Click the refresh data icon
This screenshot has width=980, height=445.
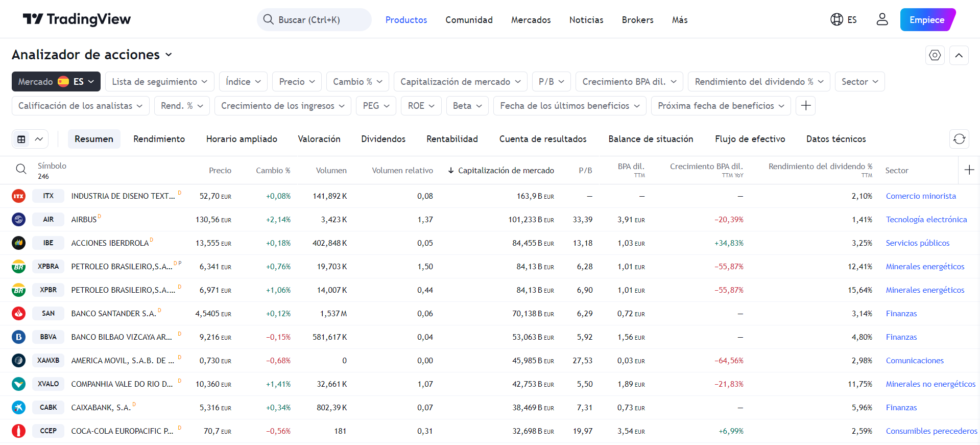point(959,139)
